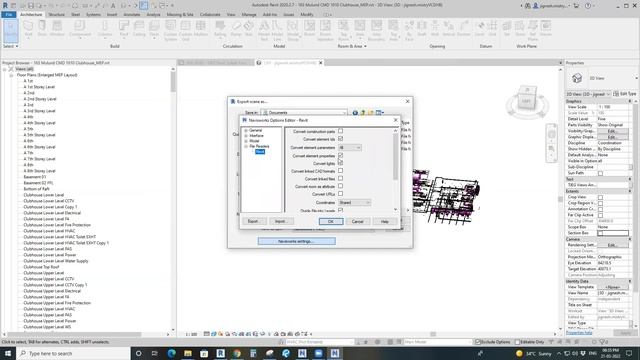Toggle Sun Path checkbox in Properties
Image resolution: width=640 pixels, height=360 pixels.
600,173
